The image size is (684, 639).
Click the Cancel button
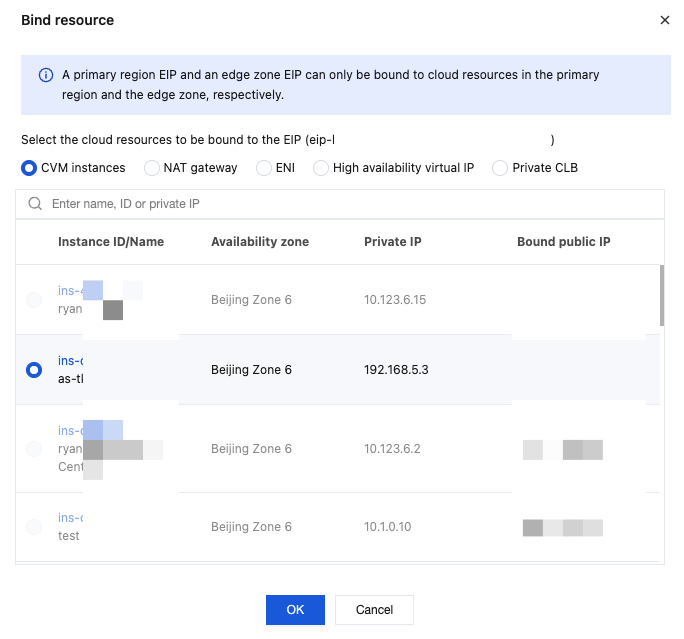pos(374,610)
